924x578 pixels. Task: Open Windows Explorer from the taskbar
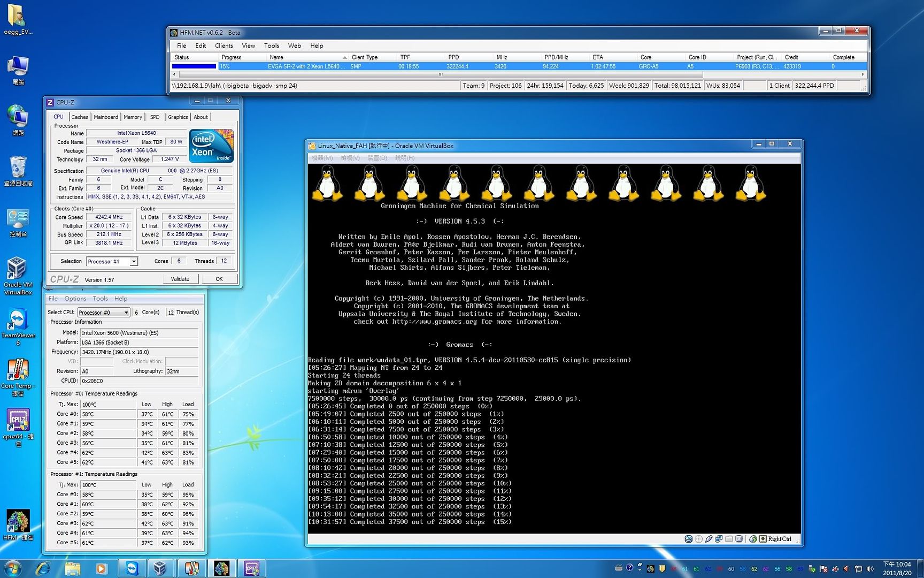pyautogui.click(x=72, y=568)
